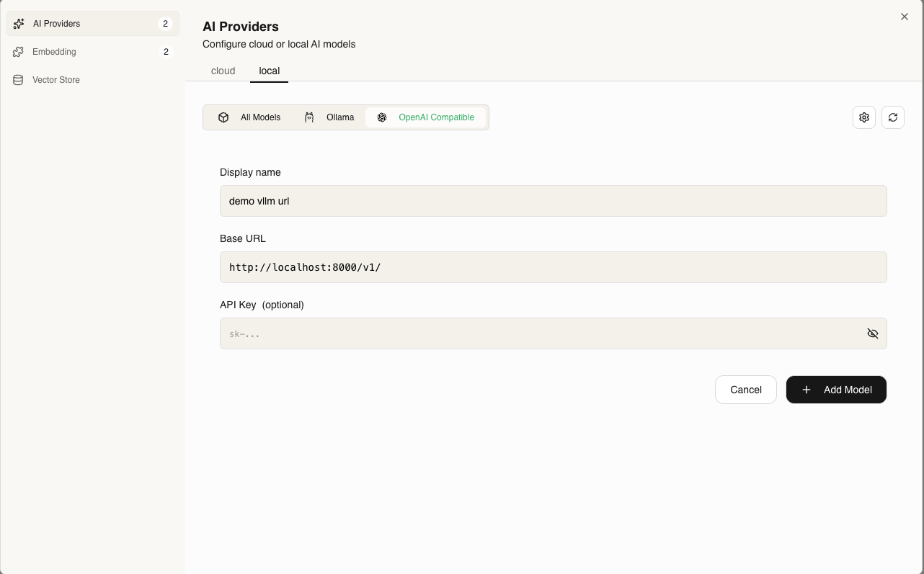
Task: Click Cancel to discard changes
Action: pyautogui.click(x=745, y=390)
